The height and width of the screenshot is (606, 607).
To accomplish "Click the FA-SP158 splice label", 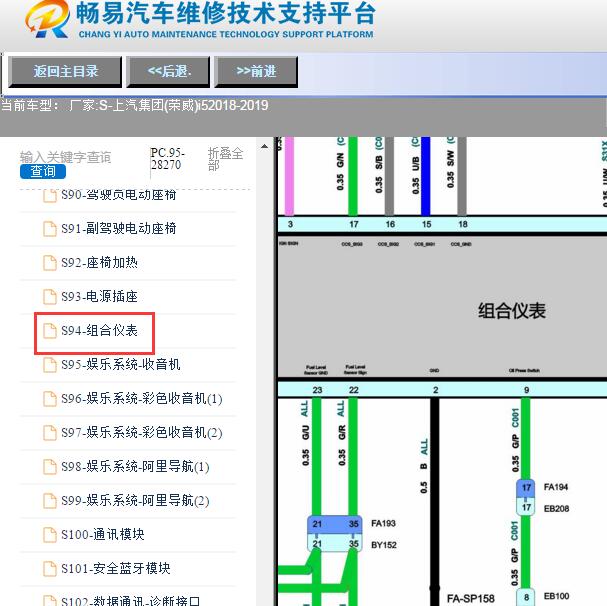I will [471, 599].
